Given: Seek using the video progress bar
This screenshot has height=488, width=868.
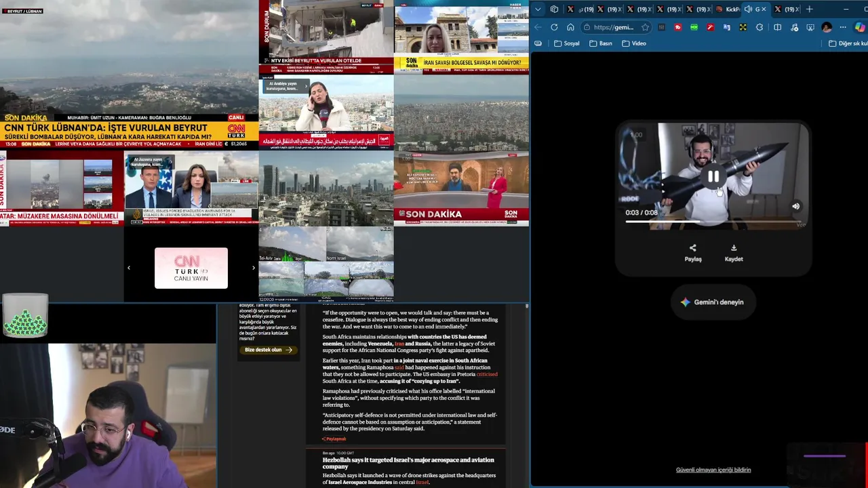Looking at the screenshot, I should [712, 222].
